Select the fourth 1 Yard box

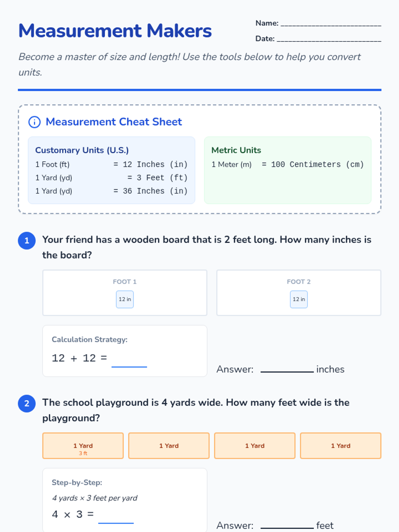pyautogui.click(x=340, y=446)
